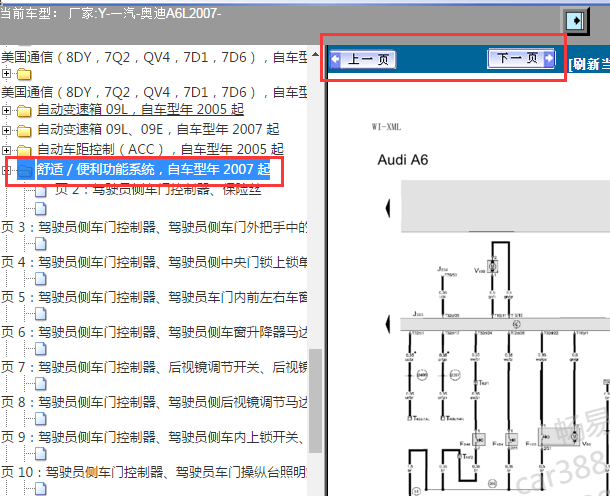This screenshot has height=496, width=610.
Task: Click document icon above 页 3 row
Action: coord(40,209)
